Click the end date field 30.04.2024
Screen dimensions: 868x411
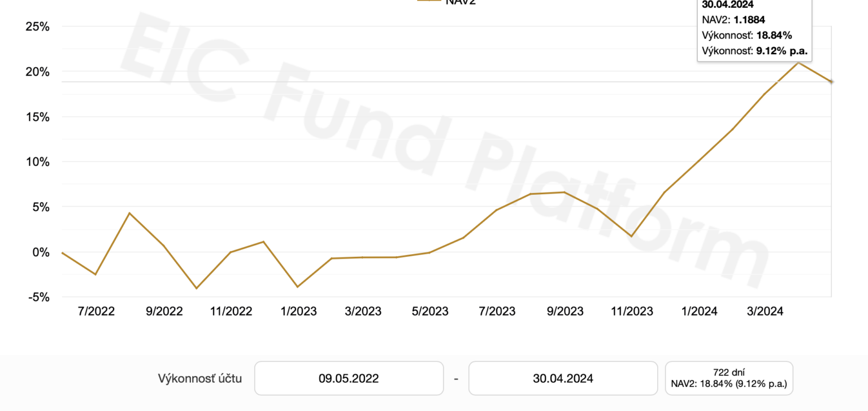(563, 378)
